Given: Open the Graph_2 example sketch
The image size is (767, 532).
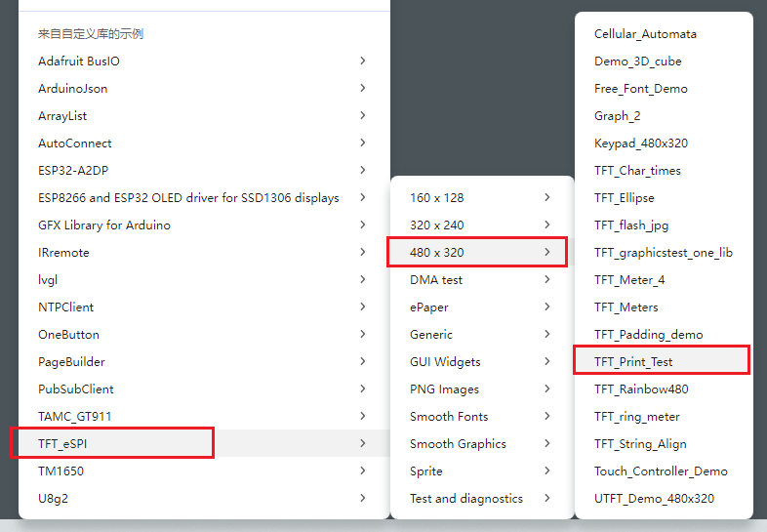Looking at the screenshot, I should click(664, 116).
